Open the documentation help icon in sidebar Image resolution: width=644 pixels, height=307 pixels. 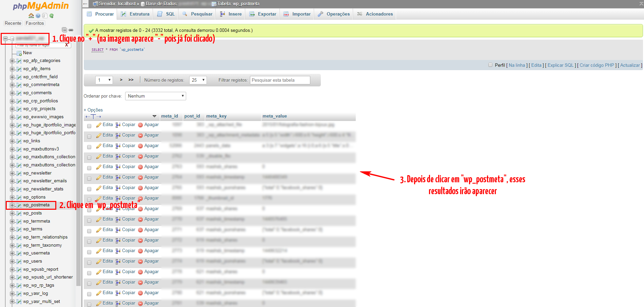[x=38, y=16]
